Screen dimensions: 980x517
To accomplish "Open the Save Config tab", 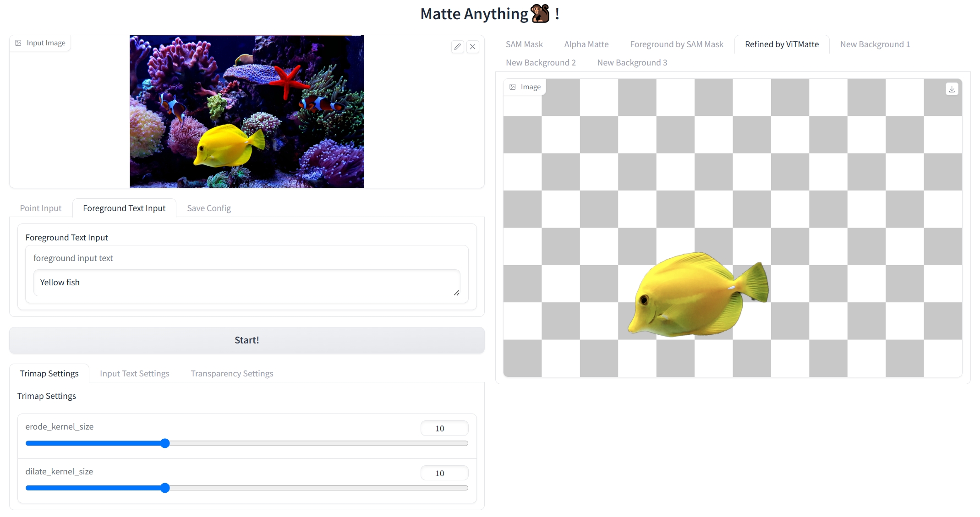I will click(x=208, y=208).
